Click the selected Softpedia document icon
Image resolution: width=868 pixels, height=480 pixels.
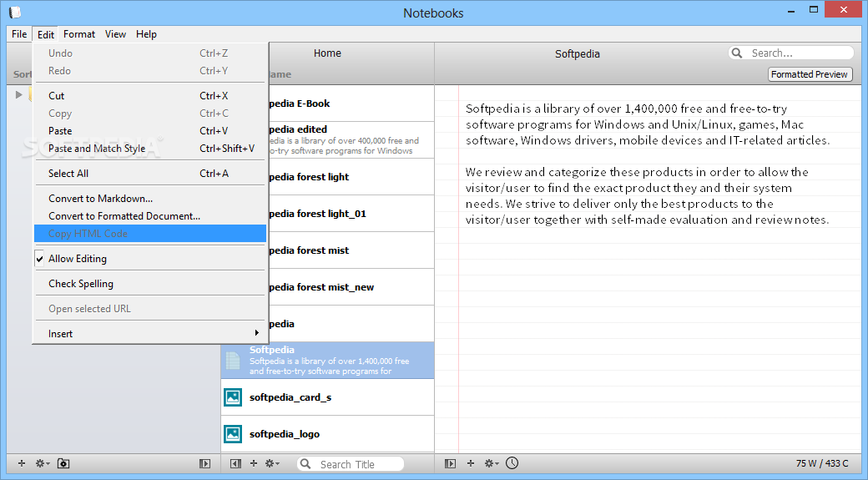click(233, 361)
